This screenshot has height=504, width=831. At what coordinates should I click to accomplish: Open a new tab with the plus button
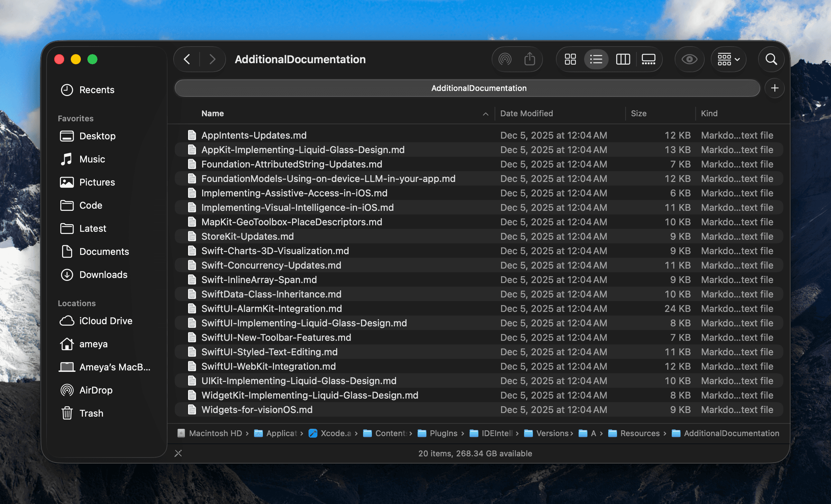click(774, 88)
